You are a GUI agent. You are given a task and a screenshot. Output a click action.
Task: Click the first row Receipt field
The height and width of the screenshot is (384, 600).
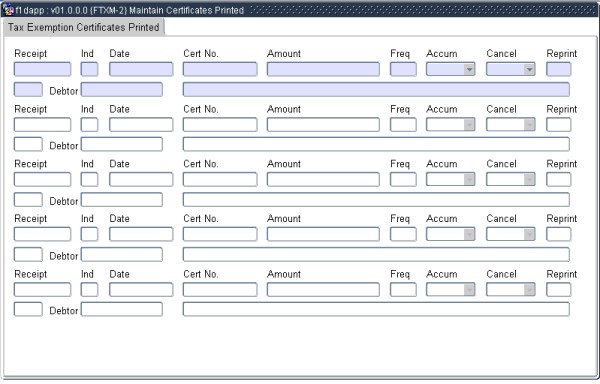(x=42, y=69)
